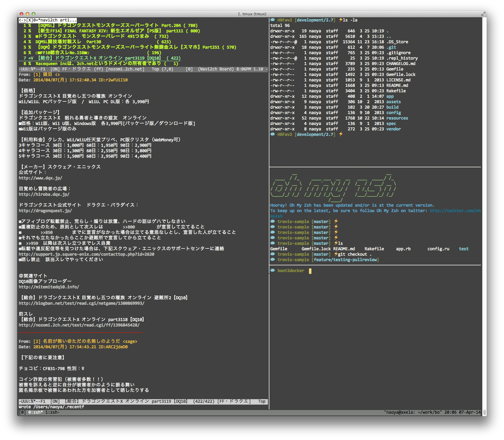504x440 pixels.
Task: Open the support.jp.square-enix.com contact link
Action: click(86, 254)
